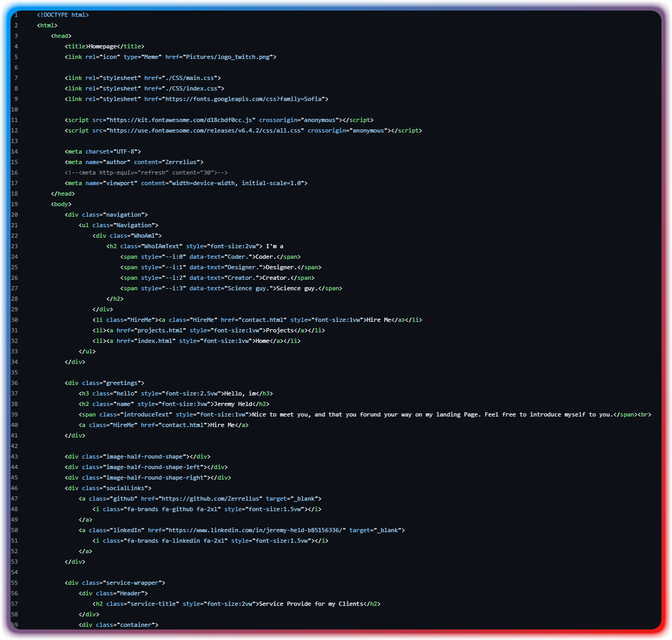Click the title text Homepage
The width and height of the screenshot is (672, 640).
pyautogui.click(x=102, y=46)
